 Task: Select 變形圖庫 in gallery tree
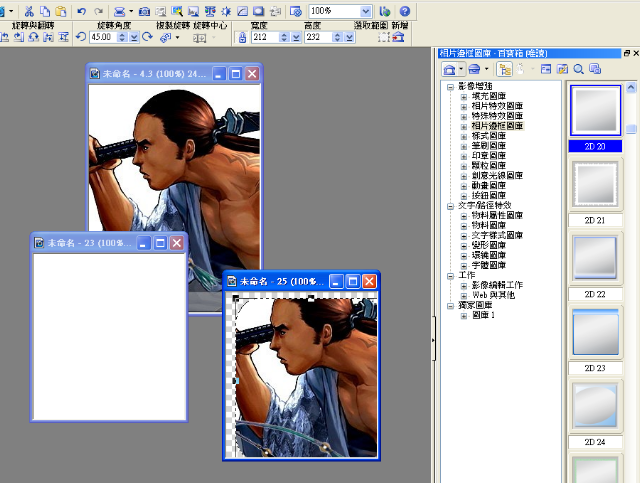pyautogui.click(x=489, y=245)
